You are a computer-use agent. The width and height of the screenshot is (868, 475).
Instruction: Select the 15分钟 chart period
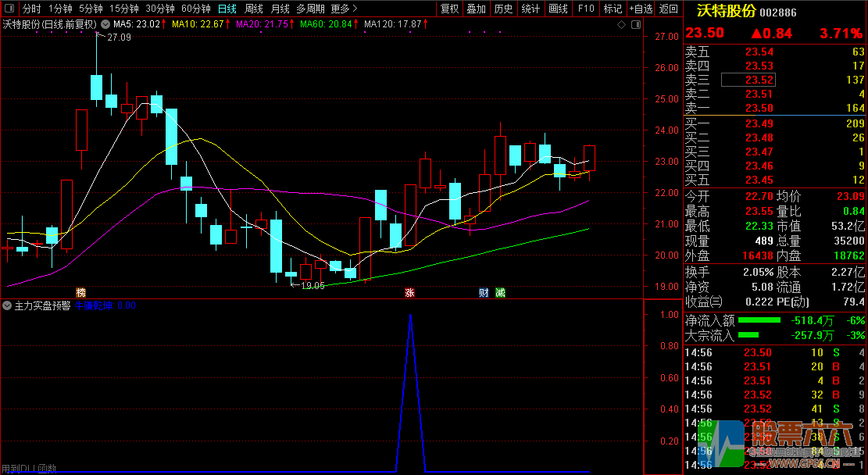[x=124, y=9]
